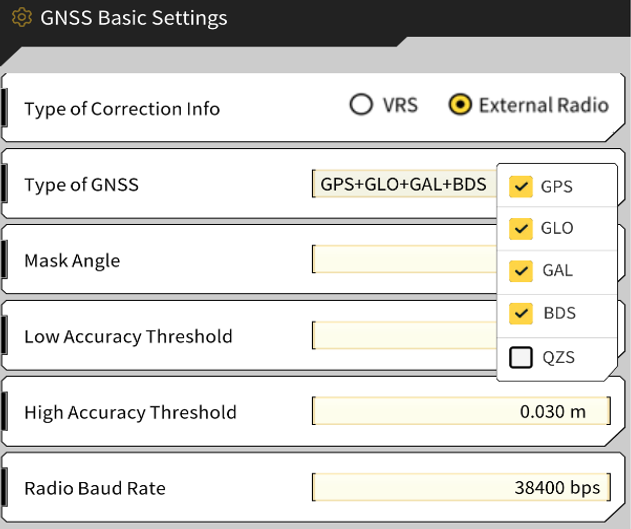This screenshot has width=631, height=529.
Task: Click the Mask Angle value field
Action: click(x=404, y=260)
